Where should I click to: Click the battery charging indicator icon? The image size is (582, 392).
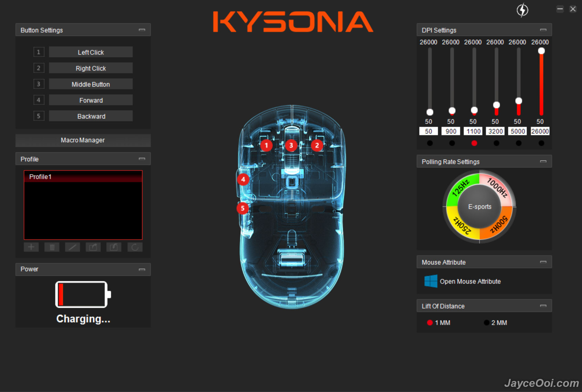(x=83, y=294)
